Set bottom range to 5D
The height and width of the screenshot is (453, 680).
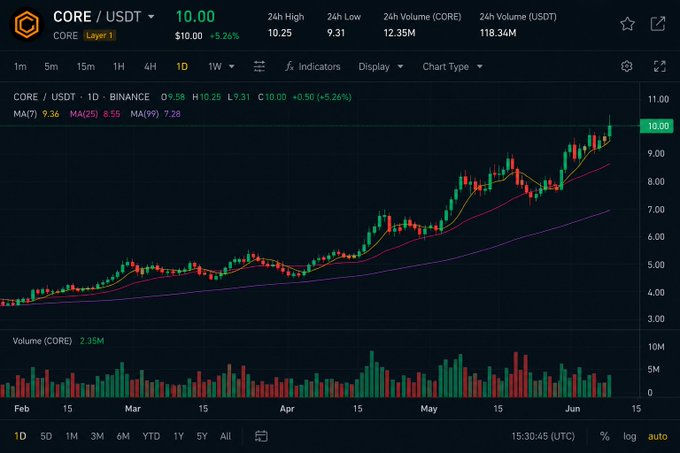(46, 436)
